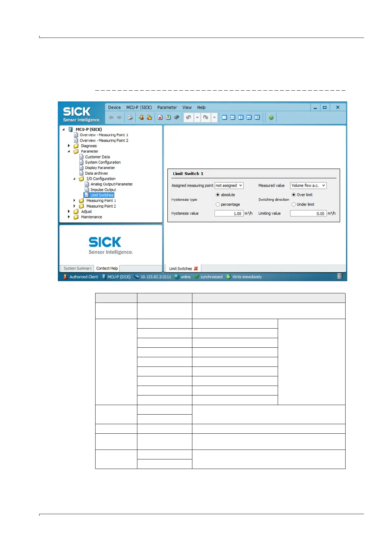Click the Limiting value input field
Viewport: 392px width, 555px height.
click(308, 214)
